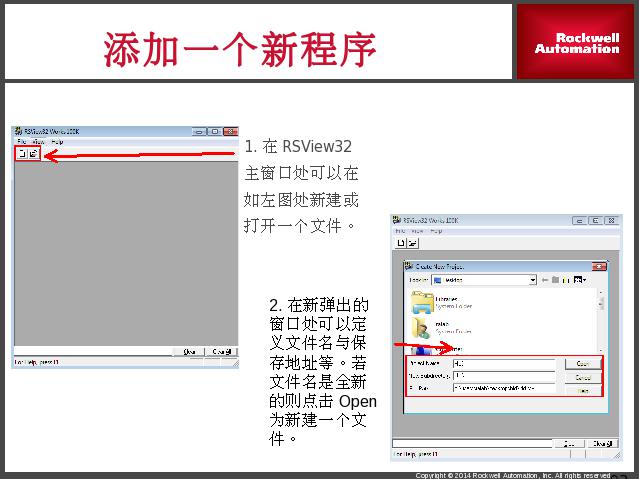Open View menu in right RSView32 window
The height and width of the screenshot is (480, 640).
pos(417,231)
